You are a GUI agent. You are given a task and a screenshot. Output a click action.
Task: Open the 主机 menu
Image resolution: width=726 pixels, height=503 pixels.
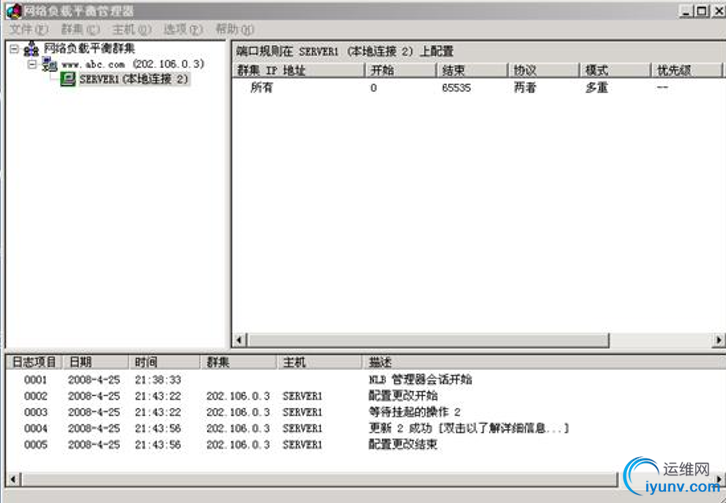[131, 29]
